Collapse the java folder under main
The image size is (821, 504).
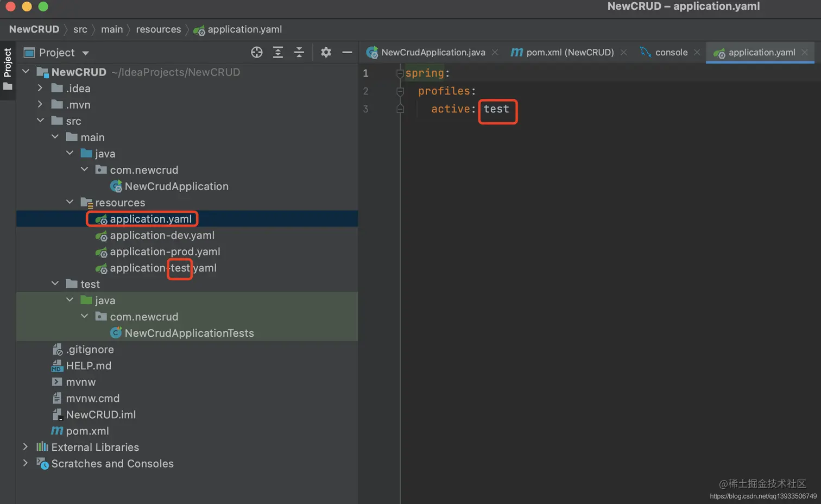(70, 153)
